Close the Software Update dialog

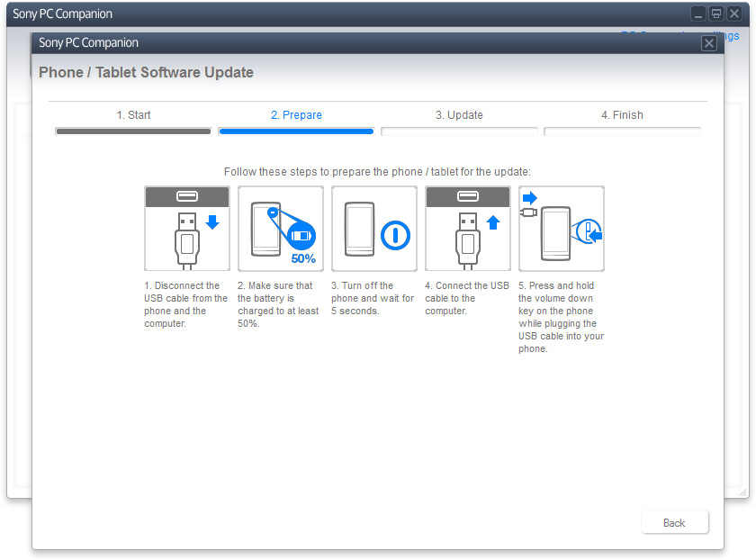pyautogui.click(x=709, y=43)
